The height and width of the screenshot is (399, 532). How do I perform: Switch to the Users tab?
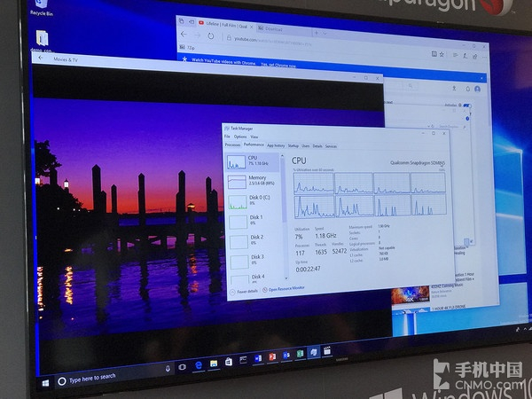click(306, 146)
